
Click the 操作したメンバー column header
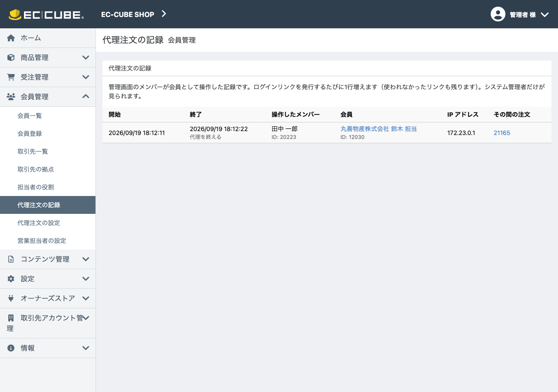296,115
